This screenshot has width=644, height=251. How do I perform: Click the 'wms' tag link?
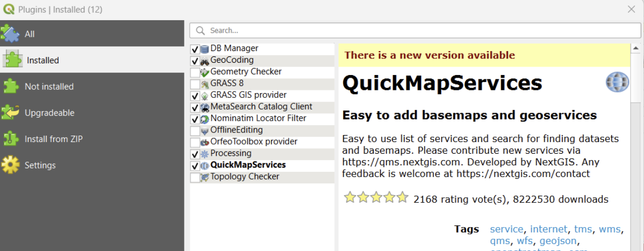click(610, 229)
